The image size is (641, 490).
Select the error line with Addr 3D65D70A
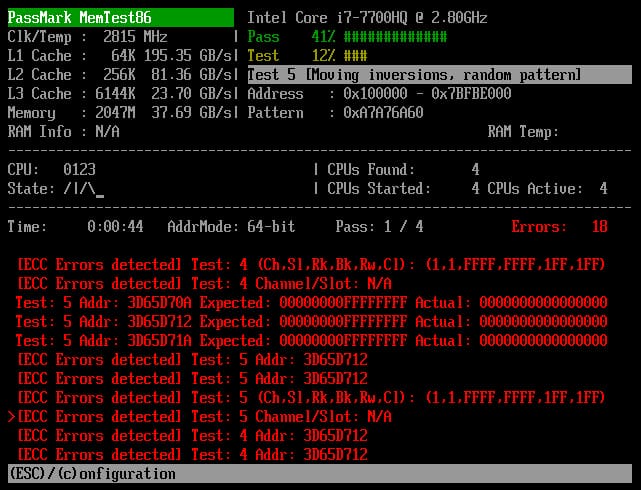(x=311, y=303)
